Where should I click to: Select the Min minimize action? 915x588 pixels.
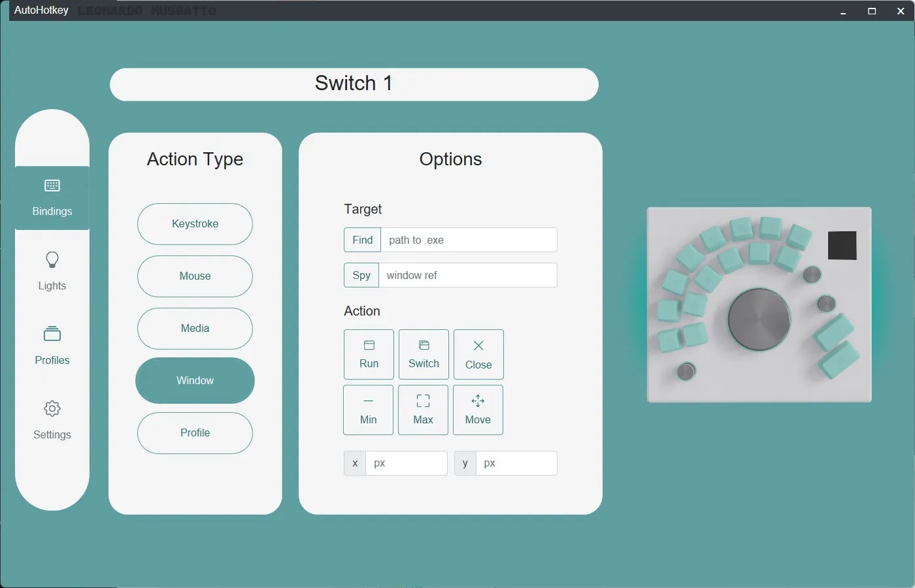tap(368, 410)
